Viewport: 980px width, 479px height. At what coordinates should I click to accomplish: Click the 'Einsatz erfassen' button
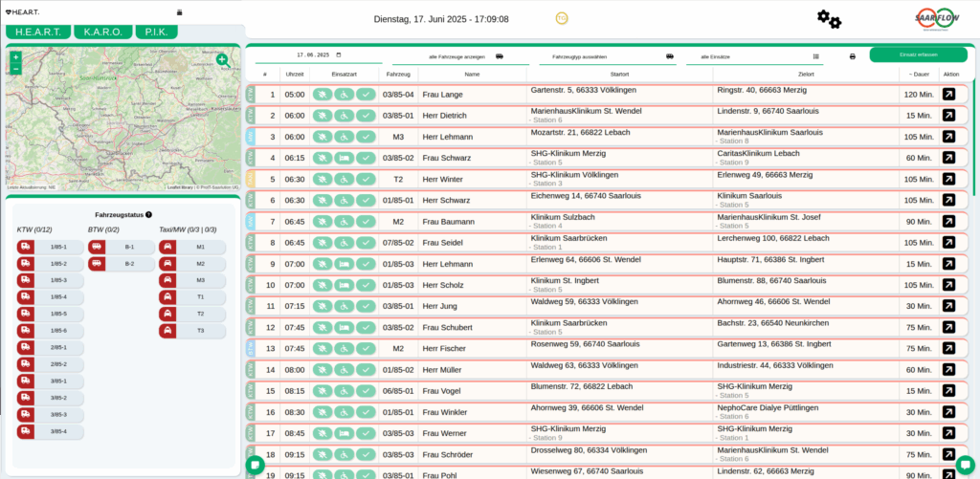coord(918,55)
